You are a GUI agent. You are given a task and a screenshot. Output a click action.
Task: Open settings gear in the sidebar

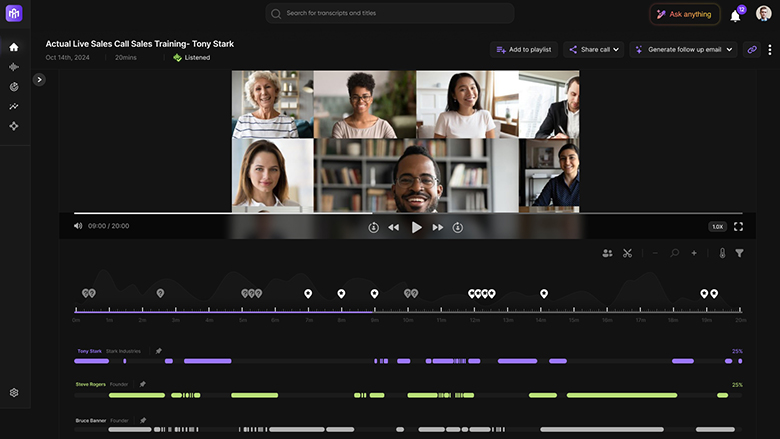(14, 393)
